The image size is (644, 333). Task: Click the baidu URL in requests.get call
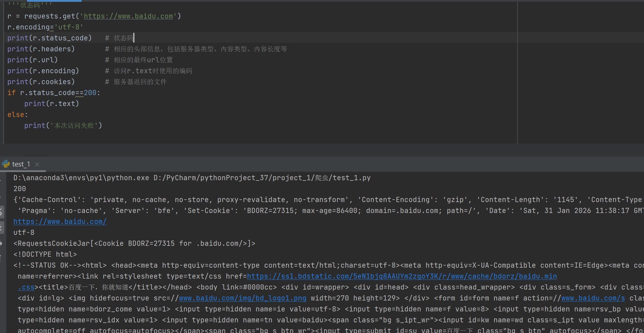coord(128,16)
